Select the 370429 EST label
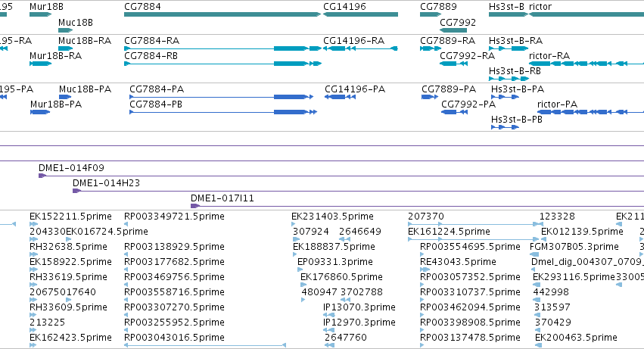This screenshot has height=349, width=644. (553, 323)
